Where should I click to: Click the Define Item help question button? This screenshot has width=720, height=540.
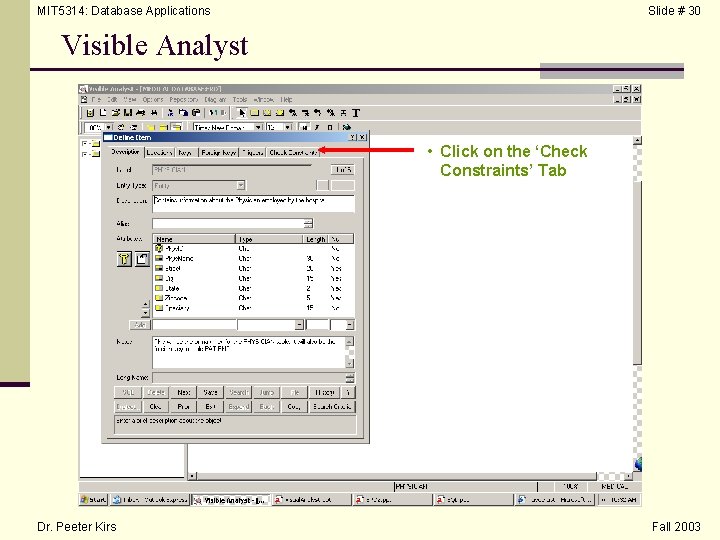click(353, 137)
